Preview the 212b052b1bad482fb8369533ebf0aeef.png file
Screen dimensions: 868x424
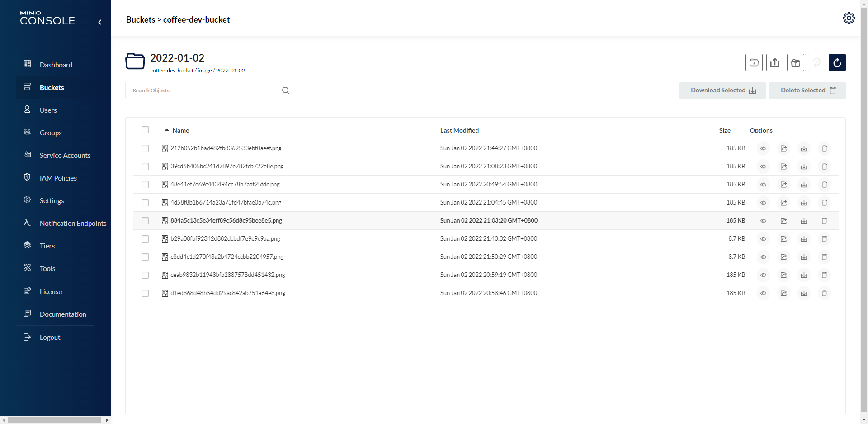point(763,148)
